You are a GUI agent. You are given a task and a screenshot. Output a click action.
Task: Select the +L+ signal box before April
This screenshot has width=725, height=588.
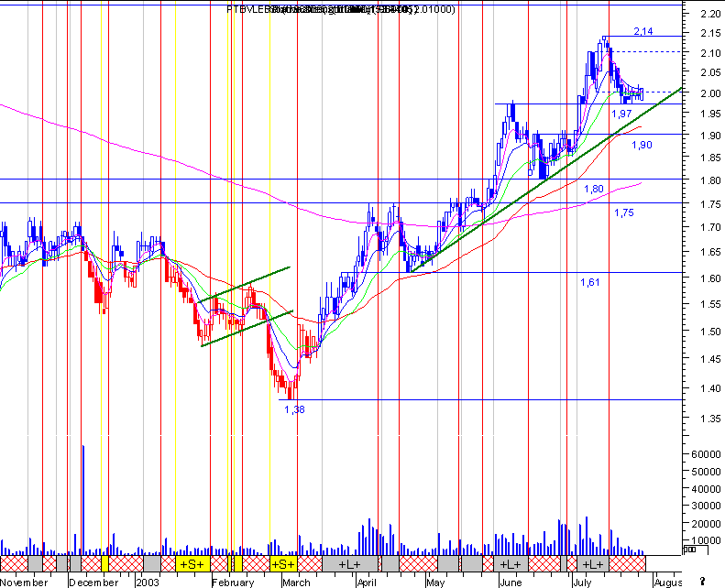(x=349, y=564)
